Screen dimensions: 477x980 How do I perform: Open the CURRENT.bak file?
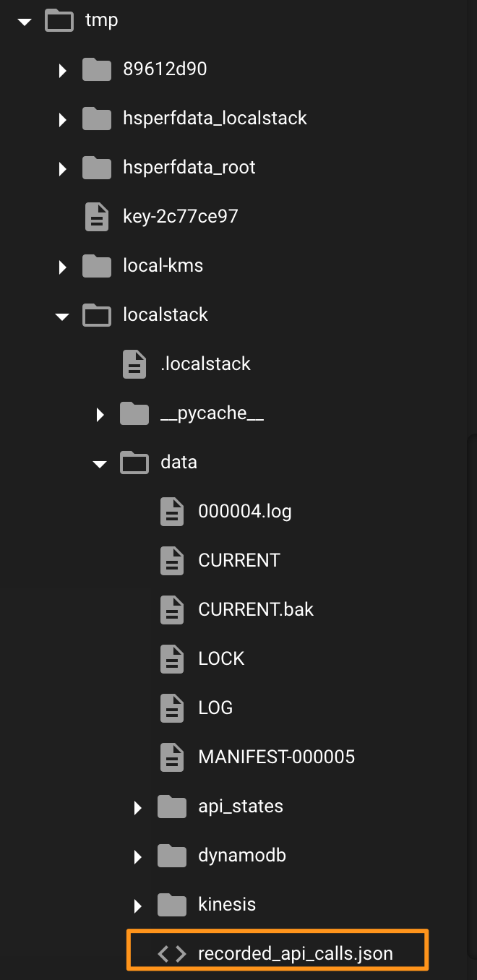pos(256,609)
